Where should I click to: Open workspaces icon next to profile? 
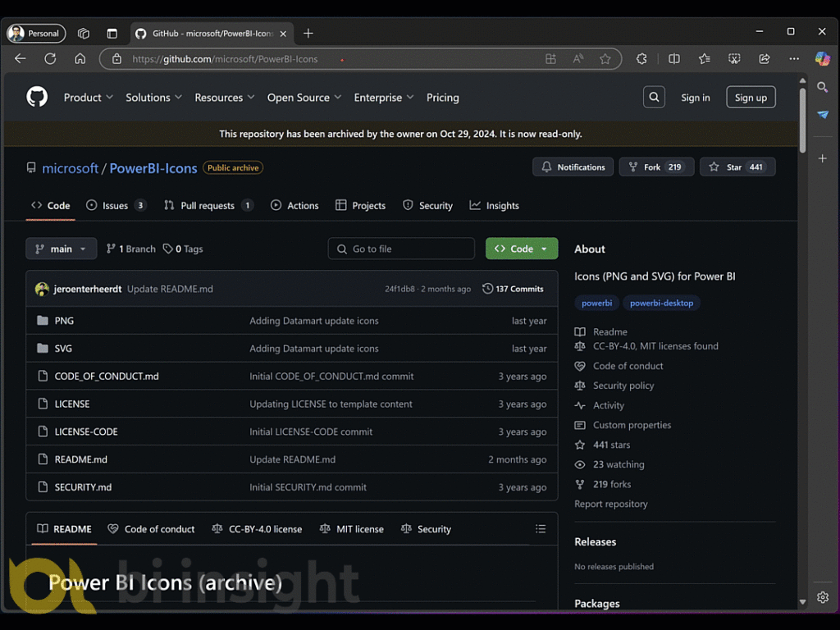pyautogui.click(x=84, y=33)
